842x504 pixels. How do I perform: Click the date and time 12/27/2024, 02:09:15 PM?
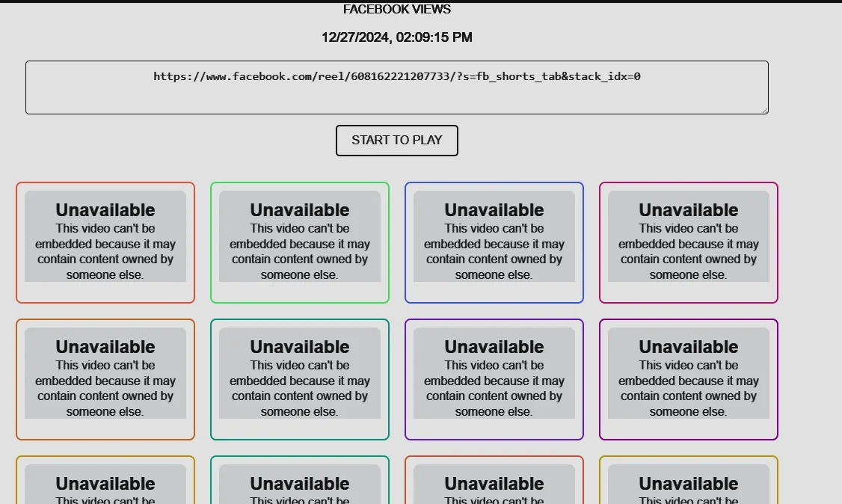click(397, 37)
